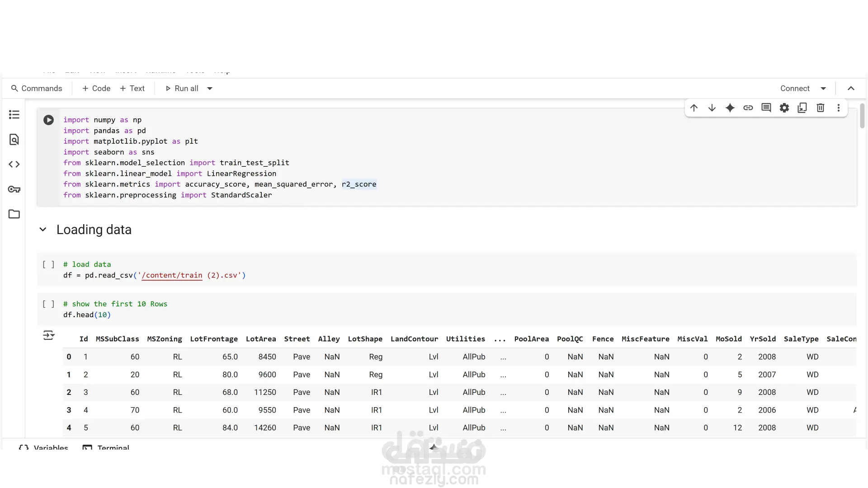The image size is (868, 488).
Task: Expand Run all dropdown arrow
Action: (x=210, y=89)
